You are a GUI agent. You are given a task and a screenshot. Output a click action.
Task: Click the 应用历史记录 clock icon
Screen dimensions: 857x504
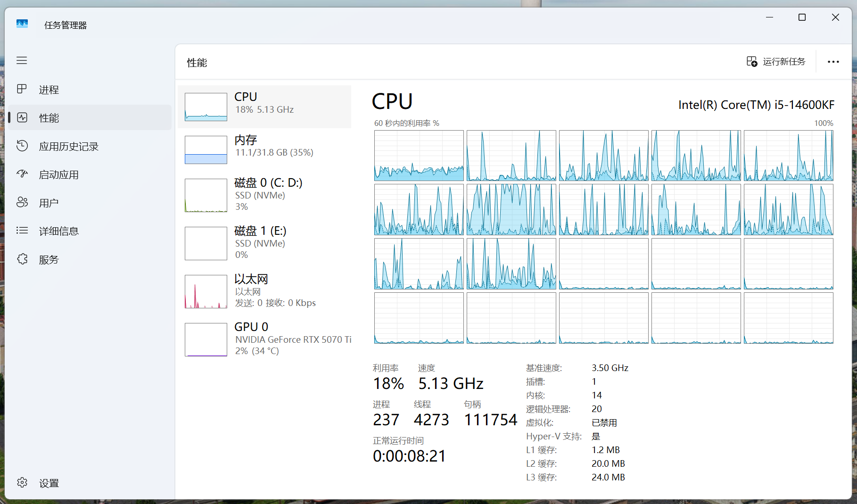pyautogui.click(x=22, y=146)
